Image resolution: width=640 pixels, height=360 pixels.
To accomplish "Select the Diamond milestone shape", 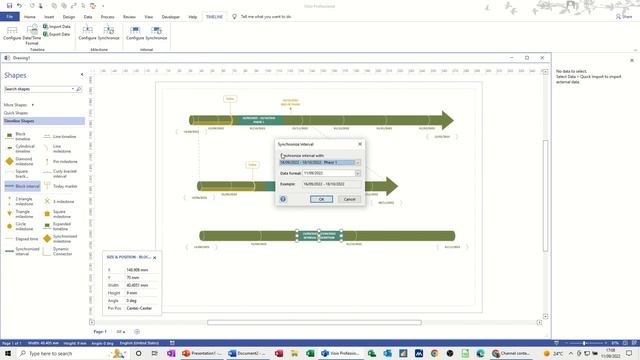I will click(x=19, y=161).
